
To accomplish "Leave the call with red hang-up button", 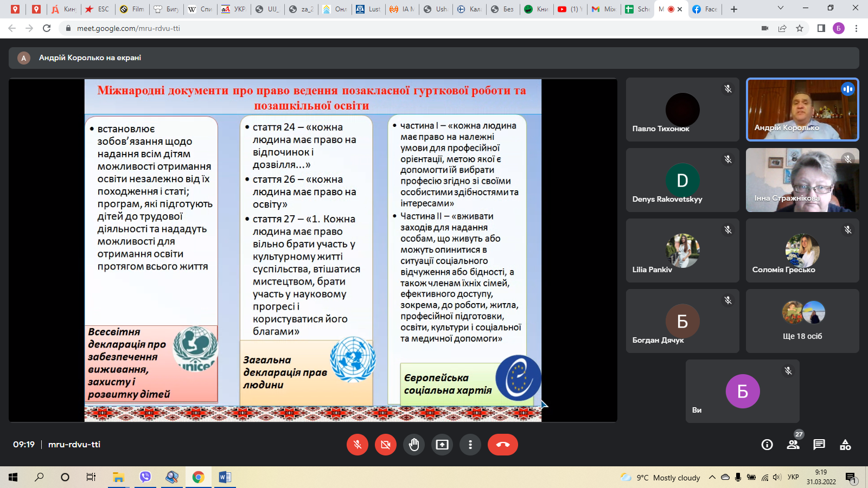I will pyautogui.click(x=502, y=445).
